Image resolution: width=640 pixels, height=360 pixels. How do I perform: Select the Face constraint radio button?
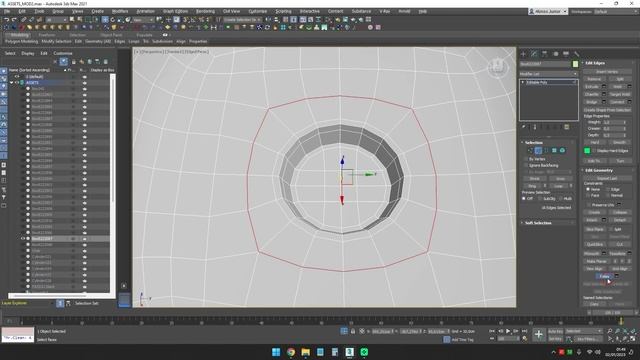pyautogui.click(x=588, y=196)
